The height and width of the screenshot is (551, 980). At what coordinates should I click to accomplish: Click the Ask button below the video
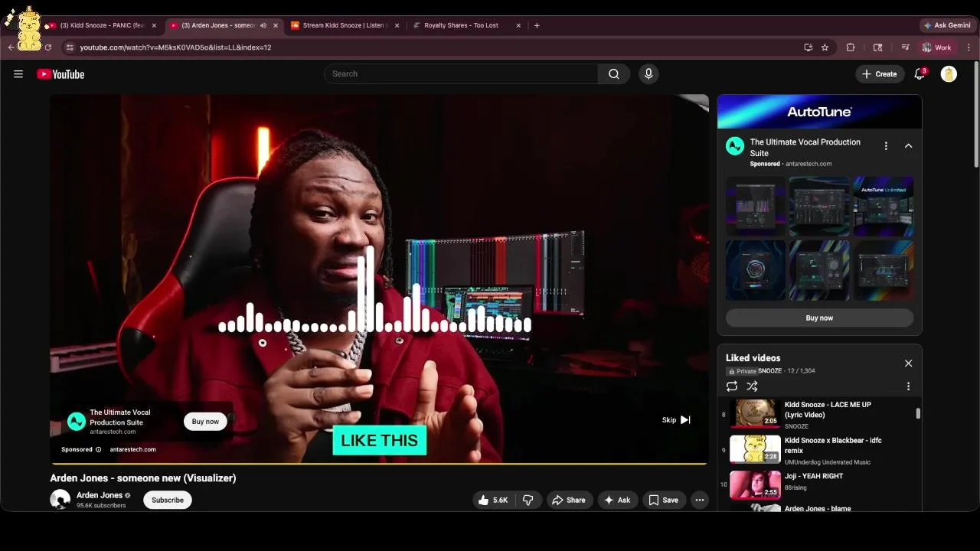point(617,500)
